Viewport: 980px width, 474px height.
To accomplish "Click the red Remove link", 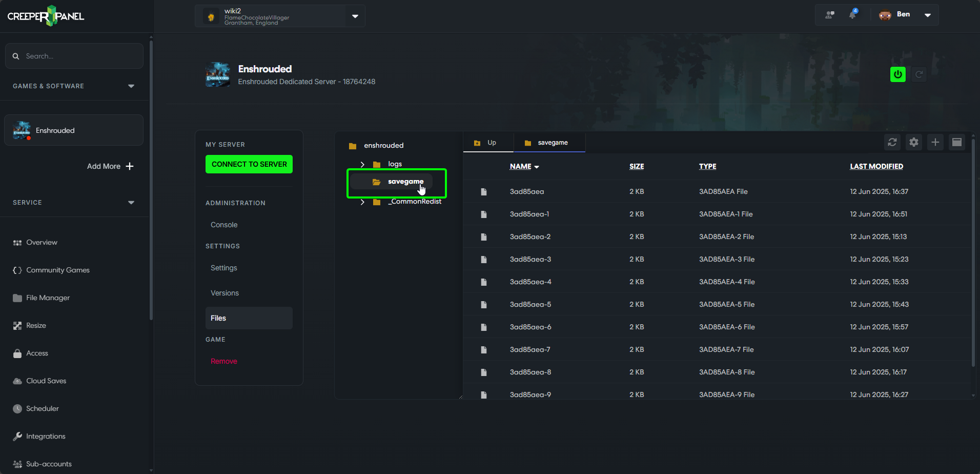I will pyautogui.click(x=224, y=361).
